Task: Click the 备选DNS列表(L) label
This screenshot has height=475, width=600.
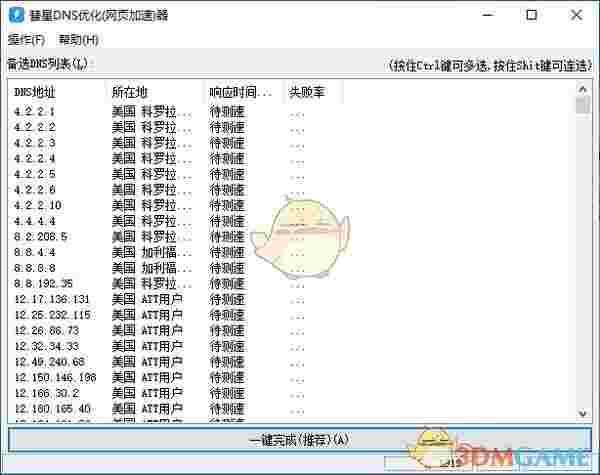Action: (x=47, y=64)
